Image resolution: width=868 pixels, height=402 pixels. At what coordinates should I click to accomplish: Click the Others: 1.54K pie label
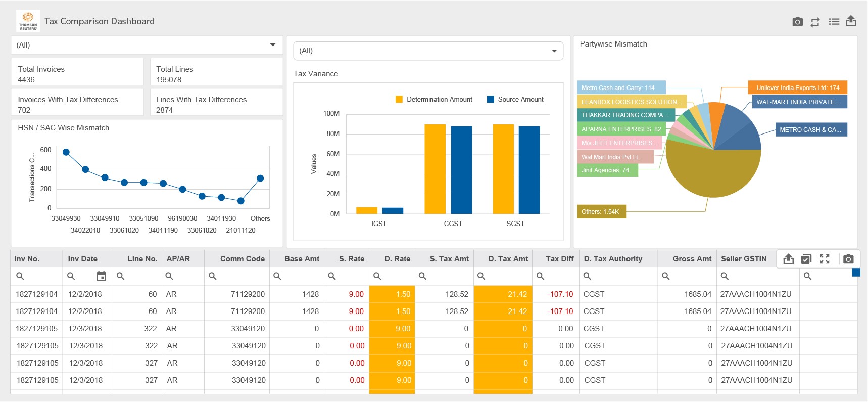coord(601,212)
